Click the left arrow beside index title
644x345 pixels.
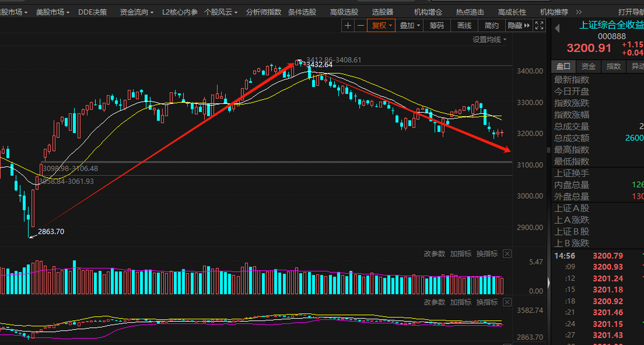click(x=558, y=28)
